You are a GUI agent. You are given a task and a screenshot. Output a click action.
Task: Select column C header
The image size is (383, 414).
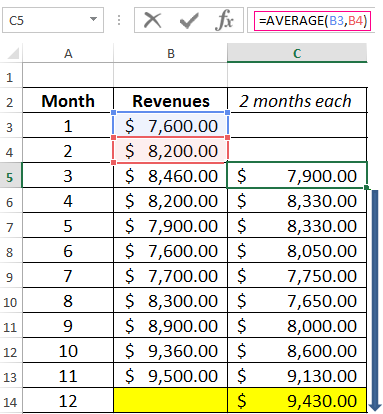(297, 53)
